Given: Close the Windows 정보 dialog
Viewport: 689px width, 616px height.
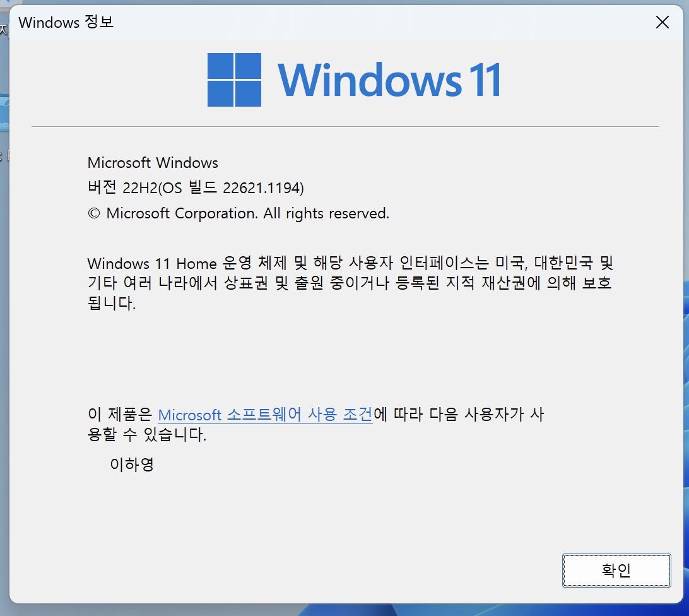Looking at the screenshot, I should coord(662,22).
